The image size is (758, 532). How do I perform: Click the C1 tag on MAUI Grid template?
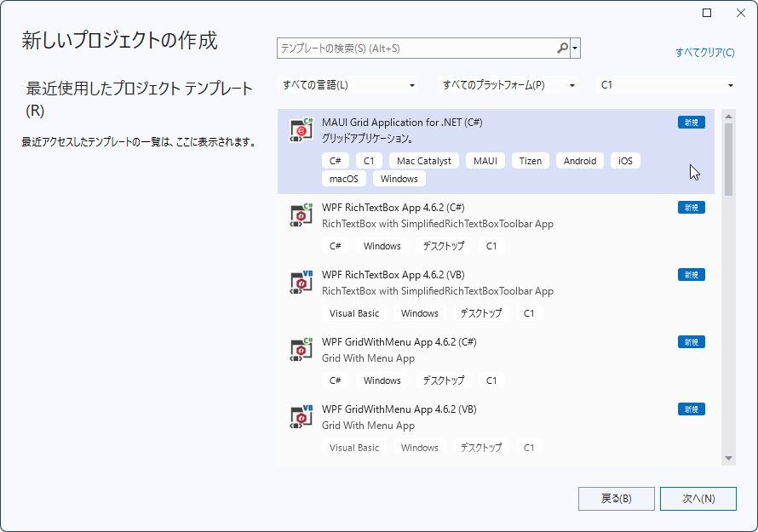pyautogui.click(x=369, y=161)
